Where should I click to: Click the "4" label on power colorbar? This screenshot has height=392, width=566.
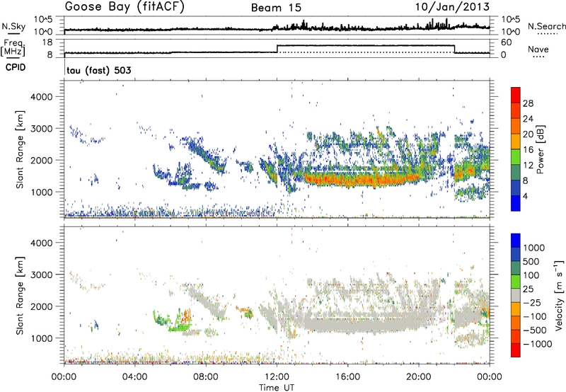pyautogui.click(x=526, y=196)
